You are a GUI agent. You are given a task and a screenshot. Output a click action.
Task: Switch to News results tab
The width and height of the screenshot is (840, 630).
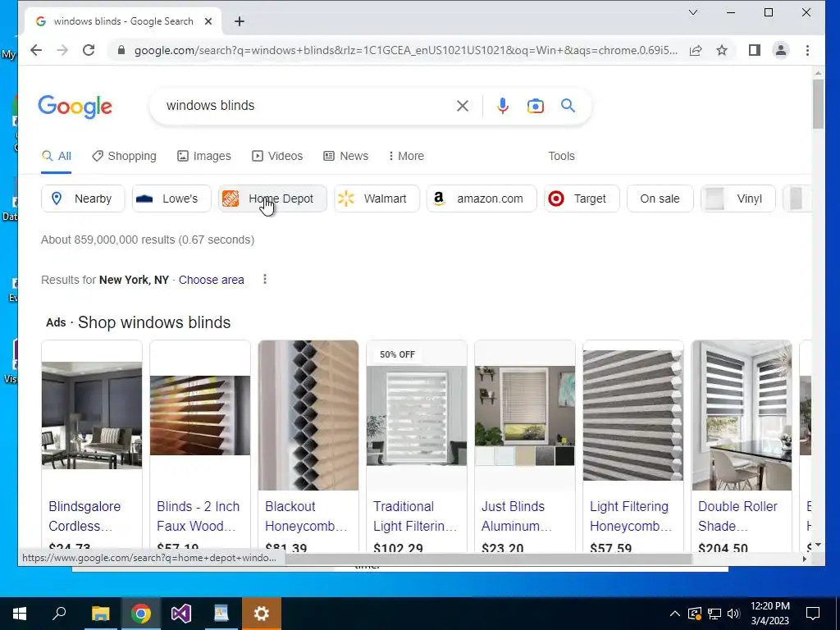(x=346, y=156)
